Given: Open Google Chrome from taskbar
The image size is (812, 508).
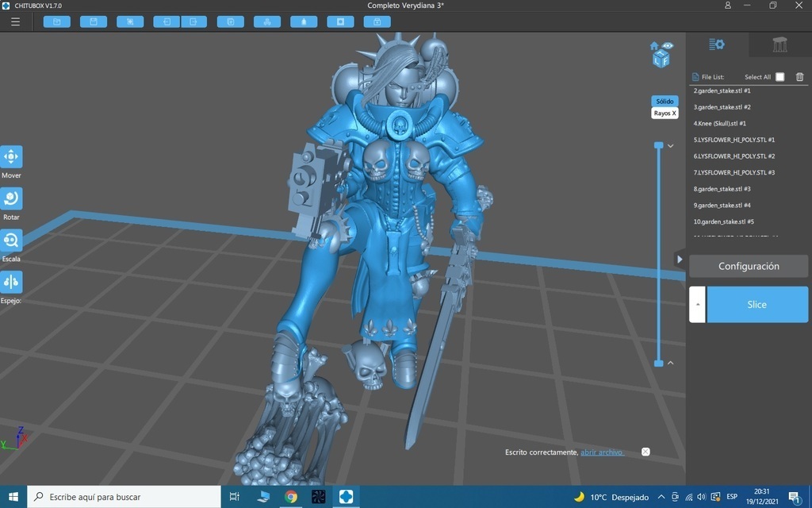Looking at the screenshot, I should point(291,497).
